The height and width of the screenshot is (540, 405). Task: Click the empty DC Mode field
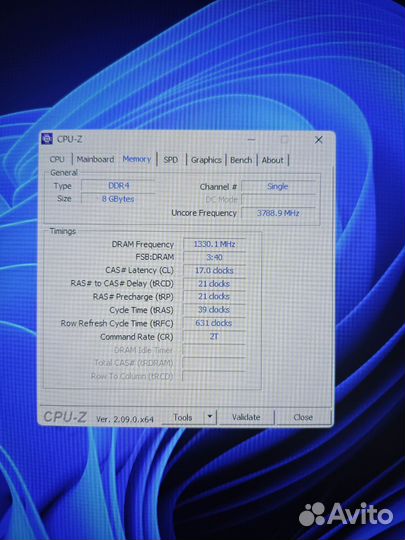(278, 200)
